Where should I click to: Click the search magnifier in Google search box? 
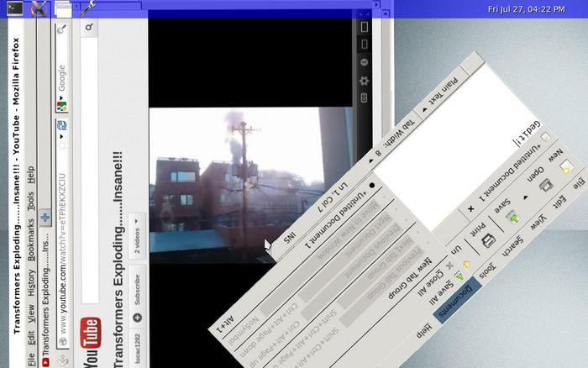click(x=61, y=29)
